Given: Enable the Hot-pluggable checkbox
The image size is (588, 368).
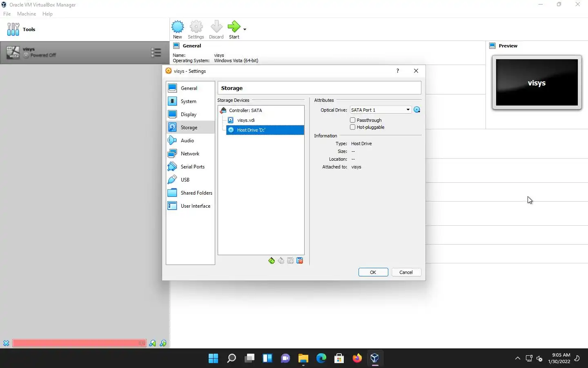Looking at the screenshot, I should [353, 127].
